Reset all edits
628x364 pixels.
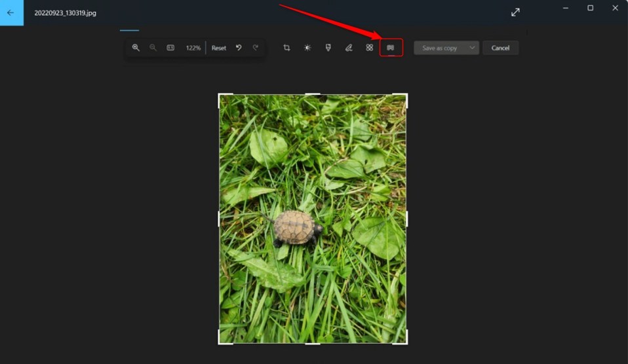tap(219, 48)
